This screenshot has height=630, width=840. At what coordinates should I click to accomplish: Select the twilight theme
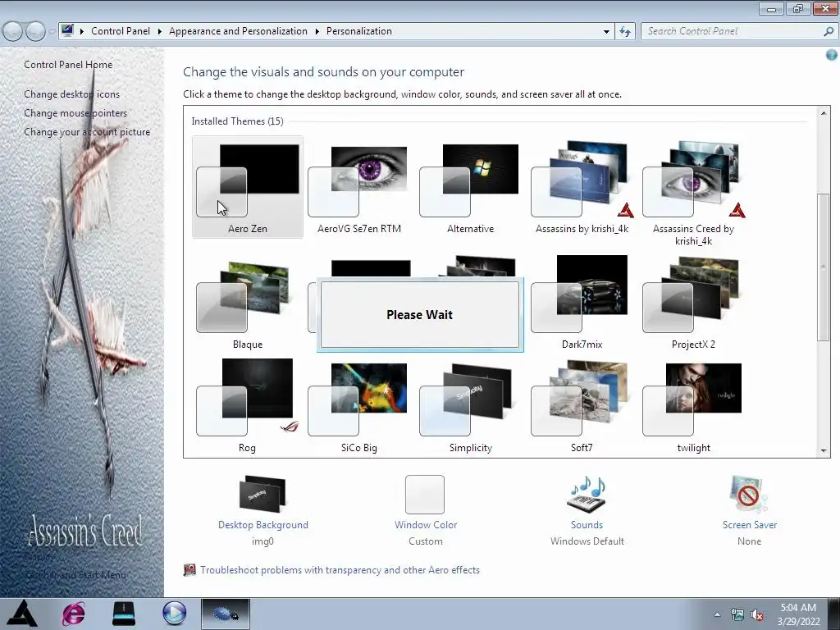[x=693, y=407]
